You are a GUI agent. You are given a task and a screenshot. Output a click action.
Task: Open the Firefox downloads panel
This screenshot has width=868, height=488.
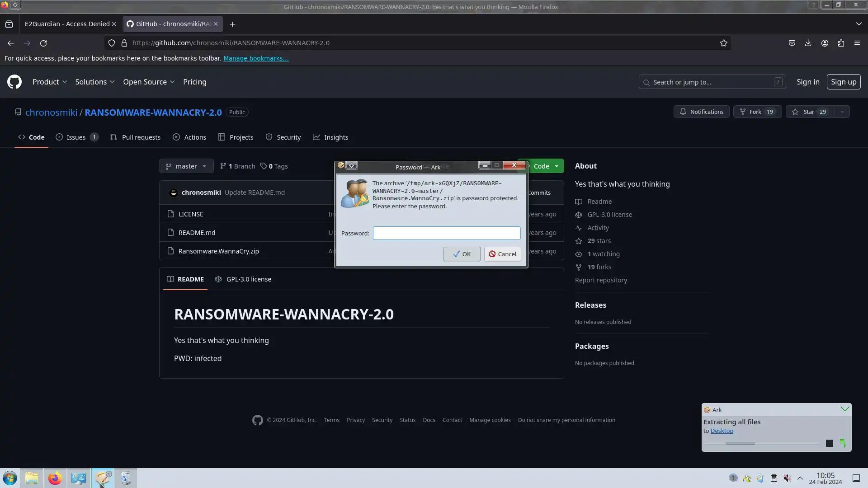click(x=808, y=43)
